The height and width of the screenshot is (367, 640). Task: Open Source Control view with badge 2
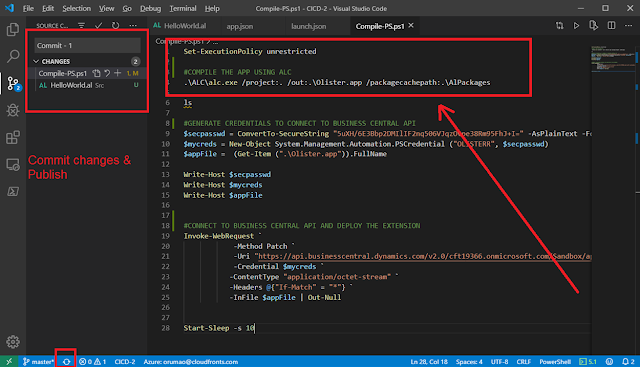(13, 84)
